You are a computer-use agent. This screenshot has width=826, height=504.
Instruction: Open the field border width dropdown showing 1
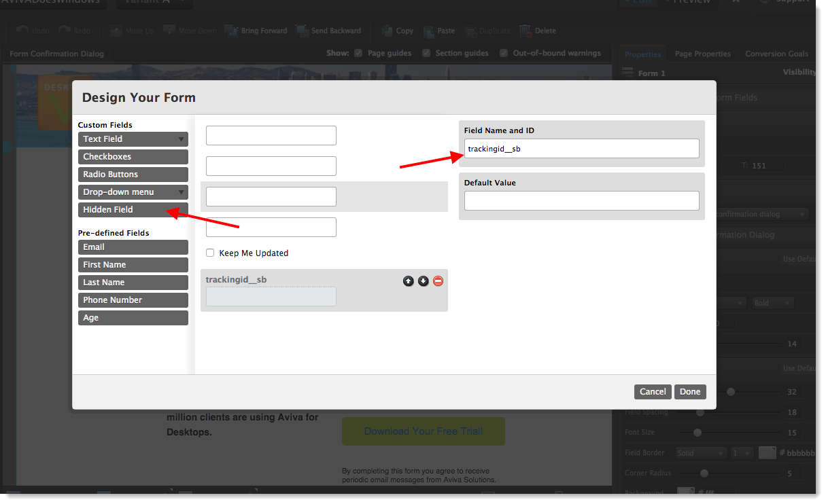[x=742, y=453]
